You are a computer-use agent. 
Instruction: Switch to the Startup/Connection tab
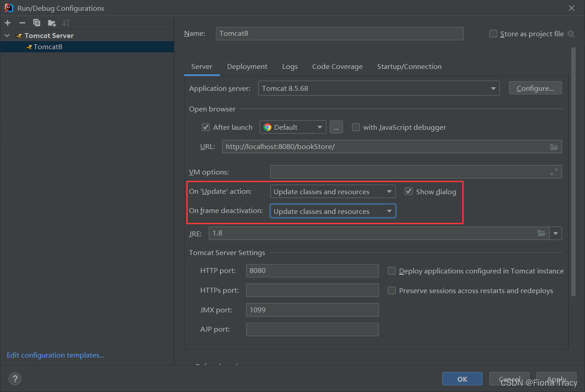coord(409,67)
